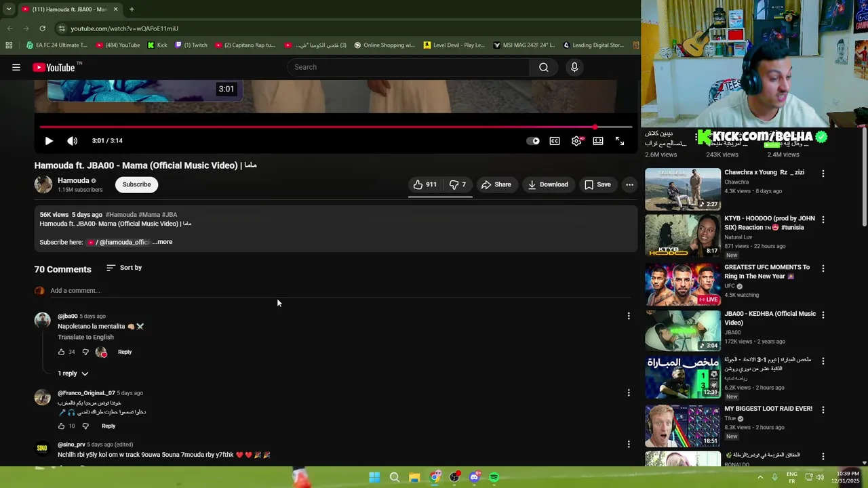Click the search magnifier button
This screenshot has width=868, height=488.
[543, 67]
